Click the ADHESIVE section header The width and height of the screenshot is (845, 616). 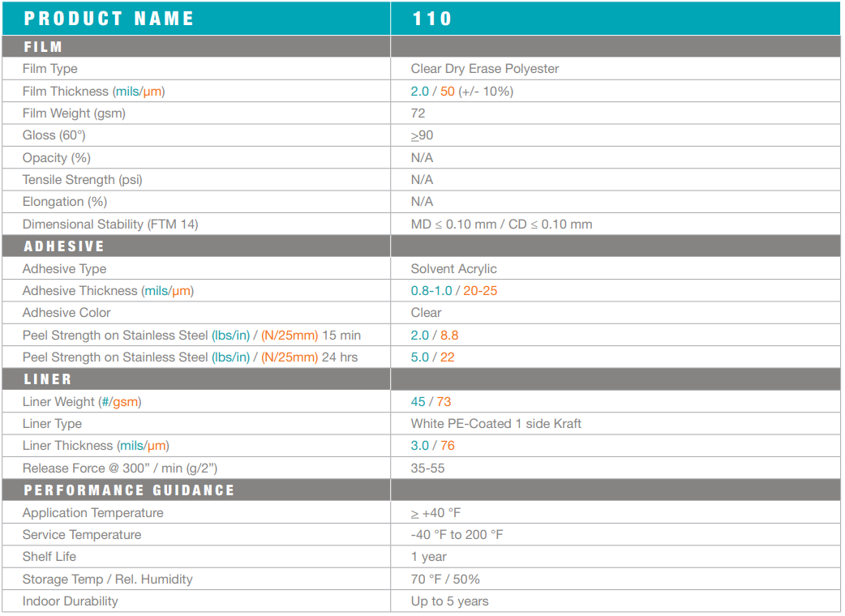pos(64,246)
